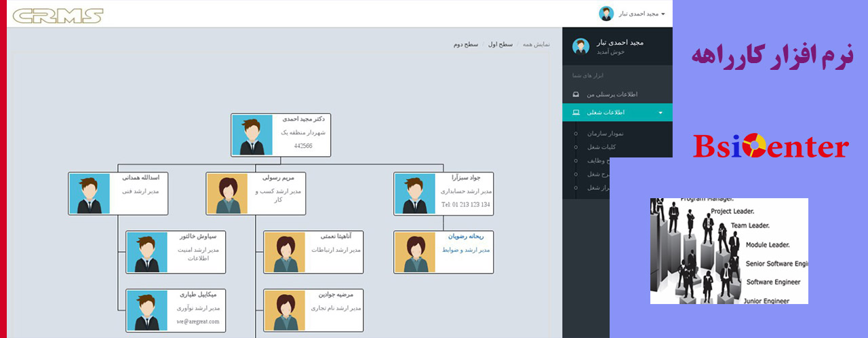Click the title مدیر ارشد ارتباطات

point(336,250)
